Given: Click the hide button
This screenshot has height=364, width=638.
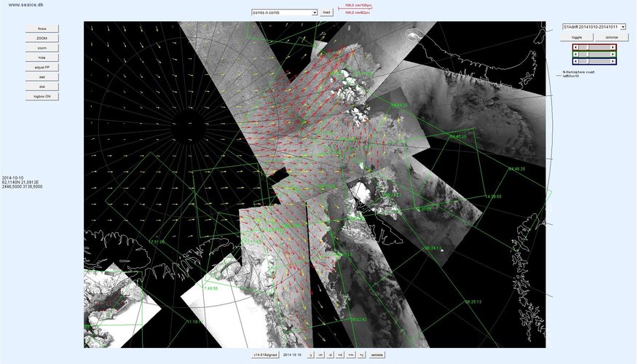Looking at the screenshot, I should [42, 58].
